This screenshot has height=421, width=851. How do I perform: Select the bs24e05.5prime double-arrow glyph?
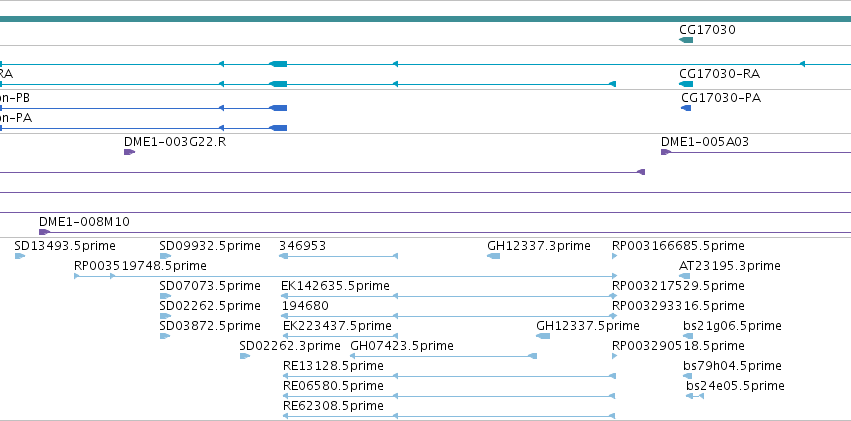pyautogui.click(x=695, y=396)
